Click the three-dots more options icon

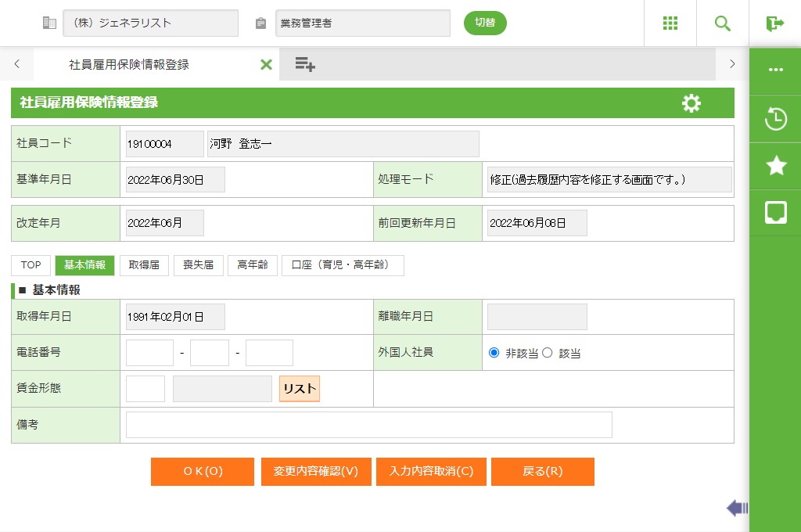(775, 70)
